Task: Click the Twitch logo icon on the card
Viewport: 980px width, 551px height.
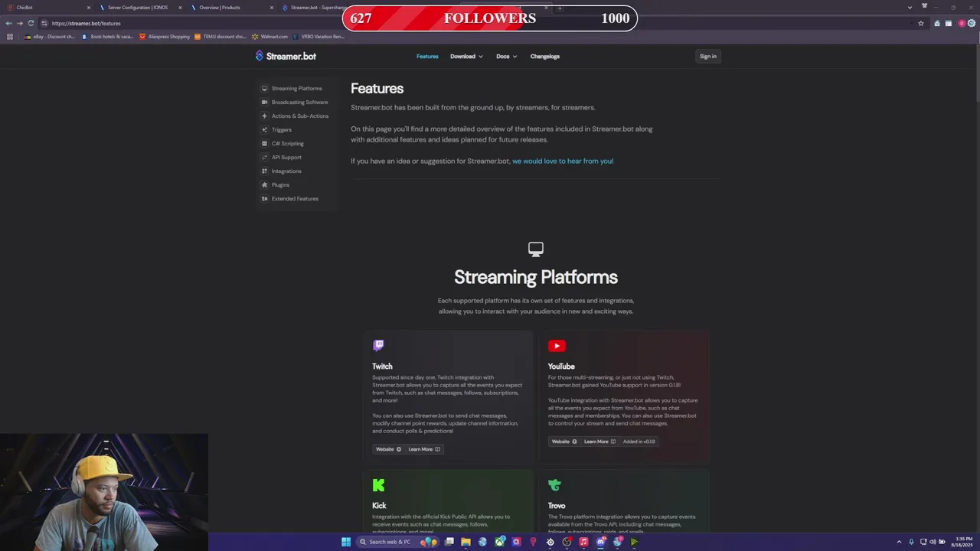Action: (x=378, y=345)
